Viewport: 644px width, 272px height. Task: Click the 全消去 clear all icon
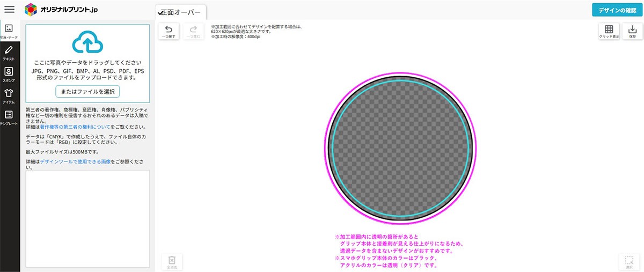pyautogui.click(x=172, y=262)
